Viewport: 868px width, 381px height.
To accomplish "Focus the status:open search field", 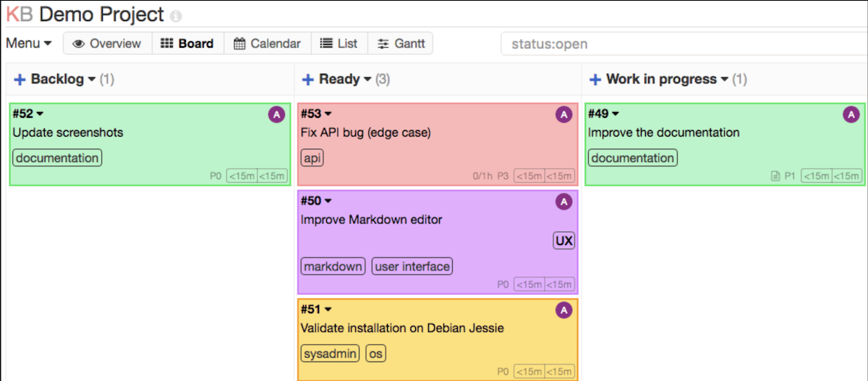I will tap(684, 44).
